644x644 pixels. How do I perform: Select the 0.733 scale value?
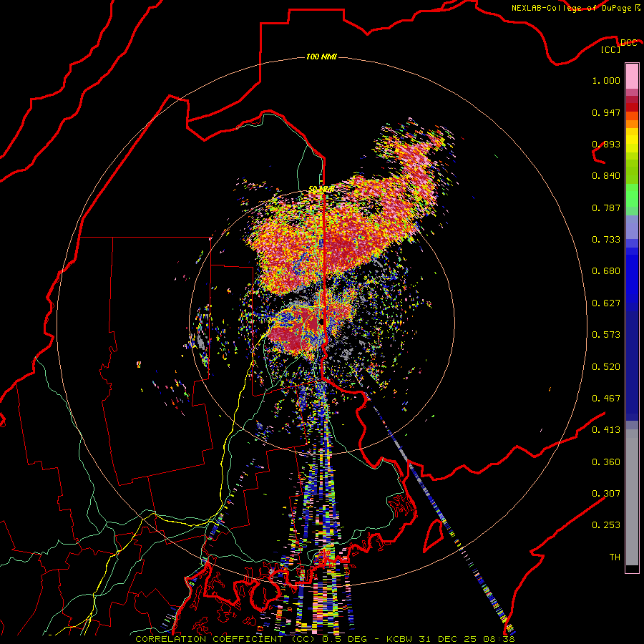[606, 240]
